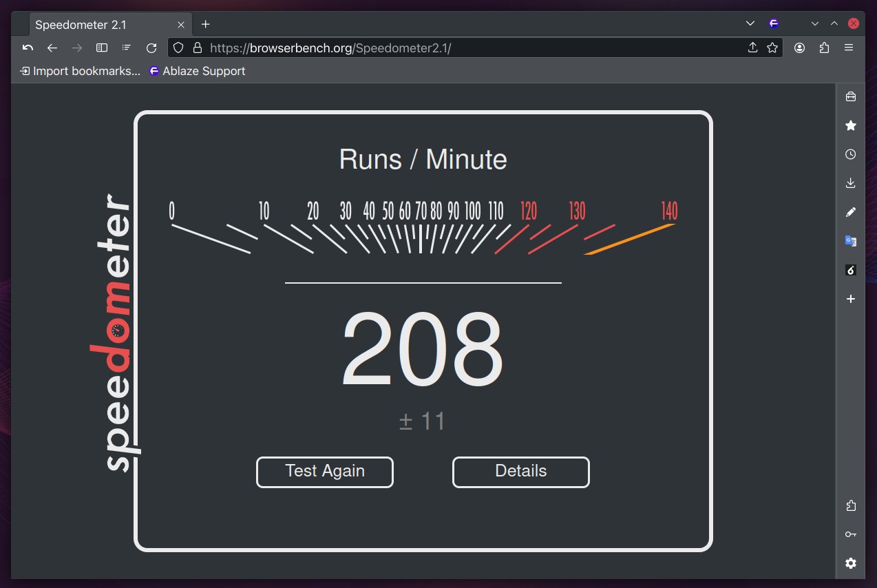Expand the list all tabs chevron

point(750,23)
